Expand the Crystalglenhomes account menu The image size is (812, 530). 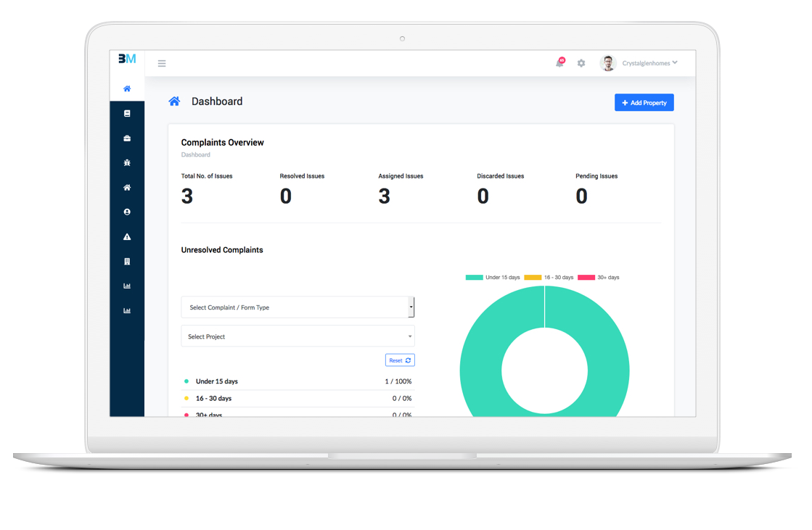pos(649,64)
